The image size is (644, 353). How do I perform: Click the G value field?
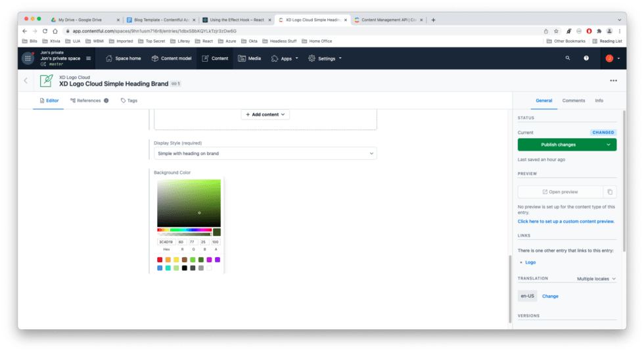point(193,242)
